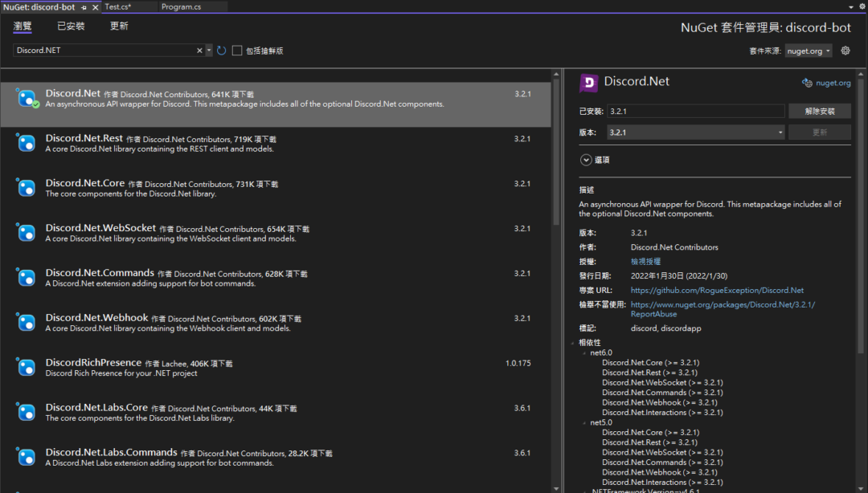Select the Discord.Net.Core package title

(84, 183)
